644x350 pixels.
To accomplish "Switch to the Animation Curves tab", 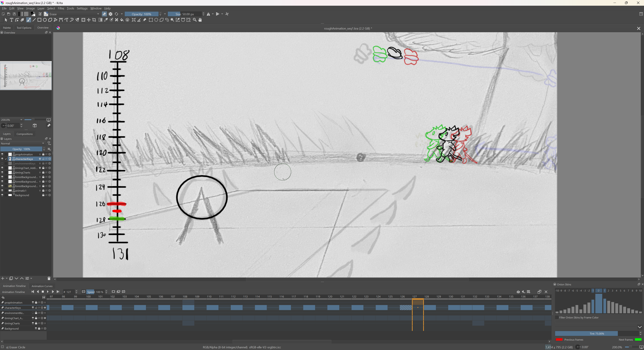I will pos(42,286).
